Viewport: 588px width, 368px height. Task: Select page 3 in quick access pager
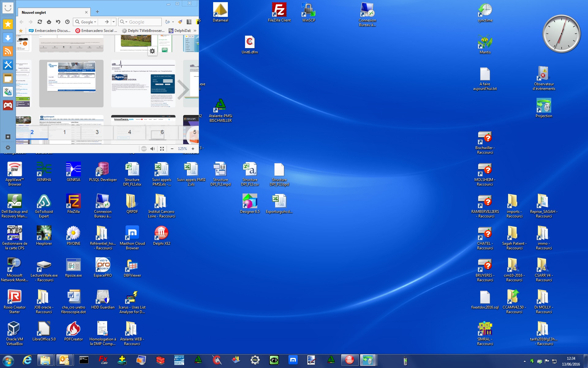coord(97,132)
